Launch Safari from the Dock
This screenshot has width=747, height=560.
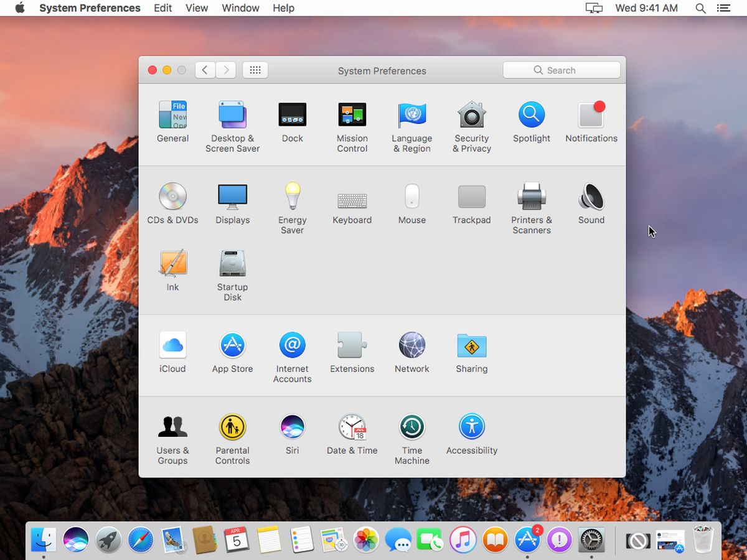141,539
